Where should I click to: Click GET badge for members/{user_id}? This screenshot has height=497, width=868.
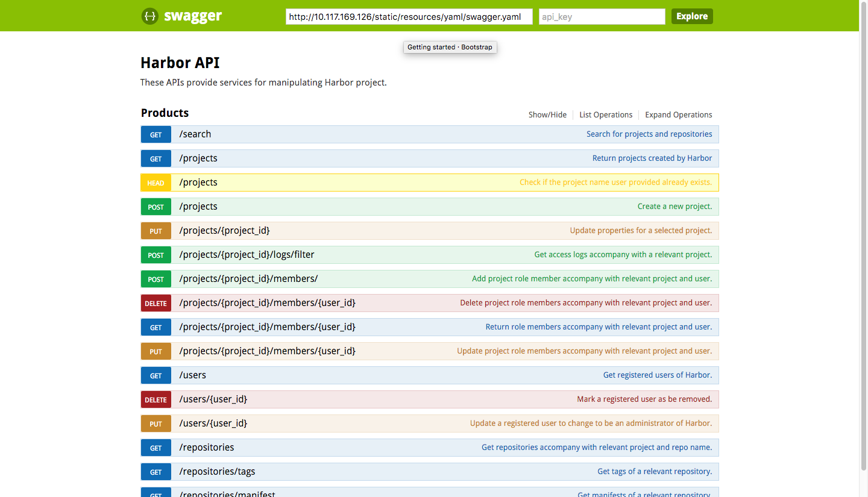tap(156, 327)
